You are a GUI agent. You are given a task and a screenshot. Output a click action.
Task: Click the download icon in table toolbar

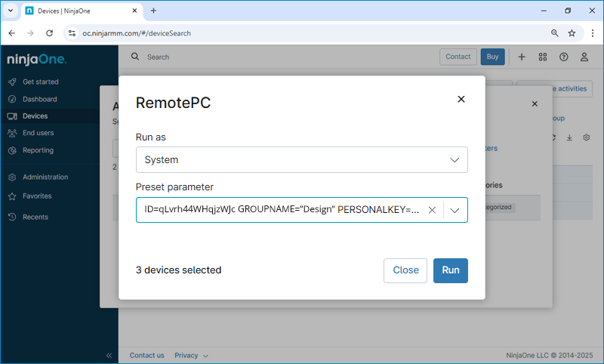[x=569, y=137]
